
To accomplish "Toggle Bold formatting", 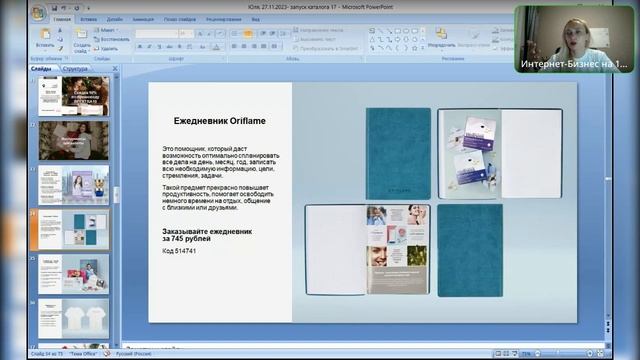I will pos(140,47).
